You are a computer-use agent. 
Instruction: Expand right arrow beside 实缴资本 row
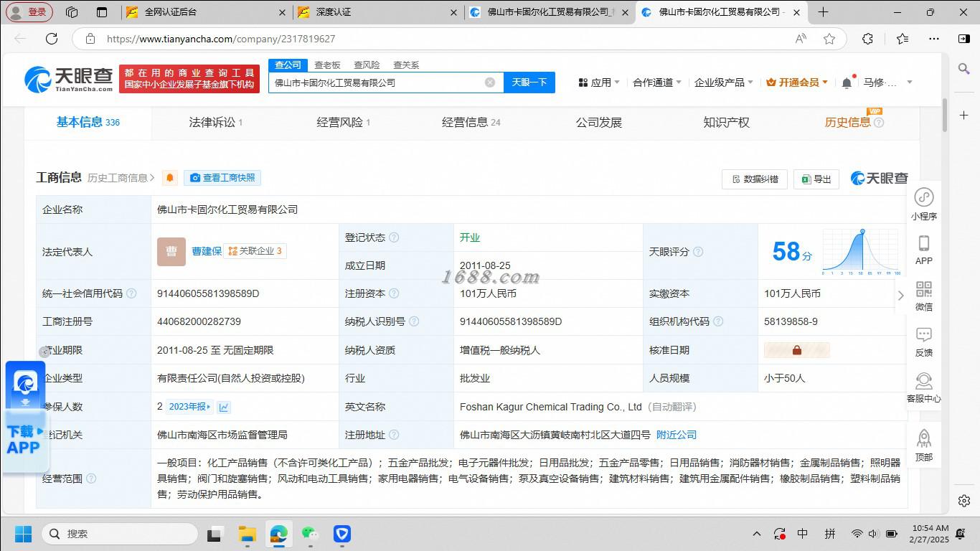(x=901, y=296)
